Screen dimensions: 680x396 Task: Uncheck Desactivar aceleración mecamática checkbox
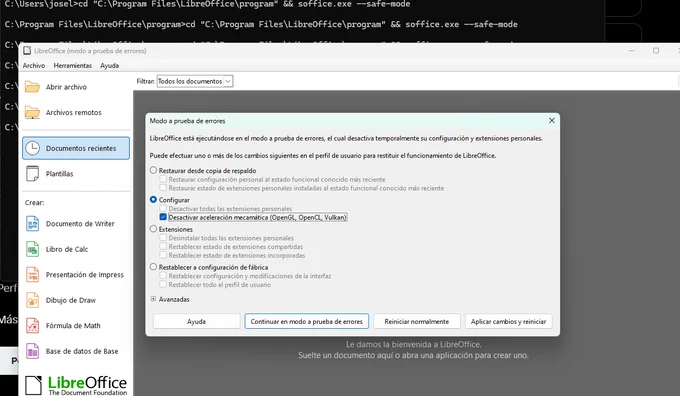[163, 217]
